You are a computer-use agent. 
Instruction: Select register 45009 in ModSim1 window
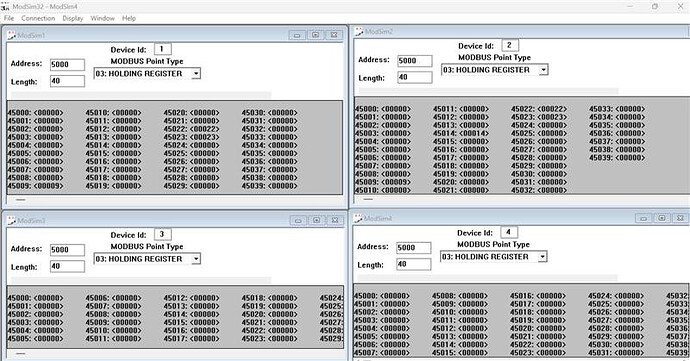coord(35,186)
